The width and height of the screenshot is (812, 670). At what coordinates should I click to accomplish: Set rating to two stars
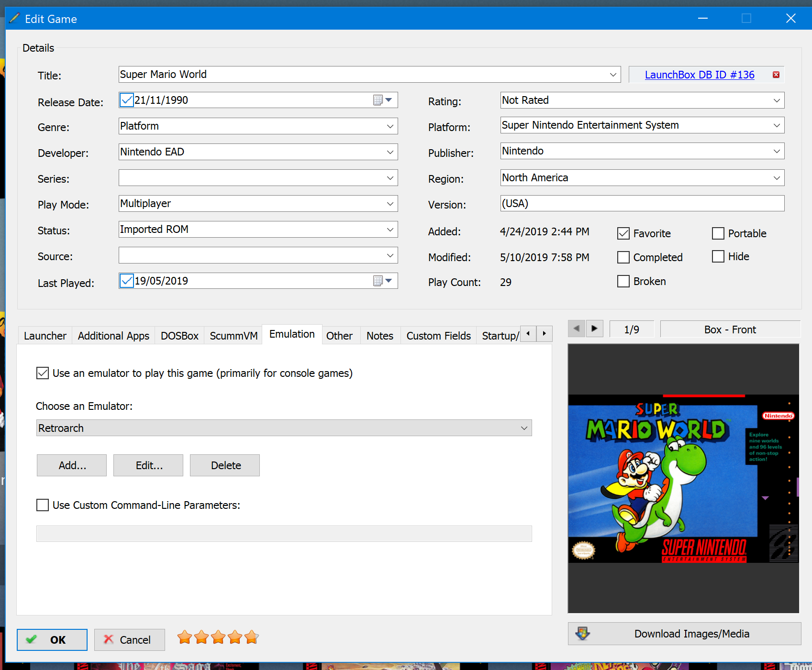click(201, 637)
